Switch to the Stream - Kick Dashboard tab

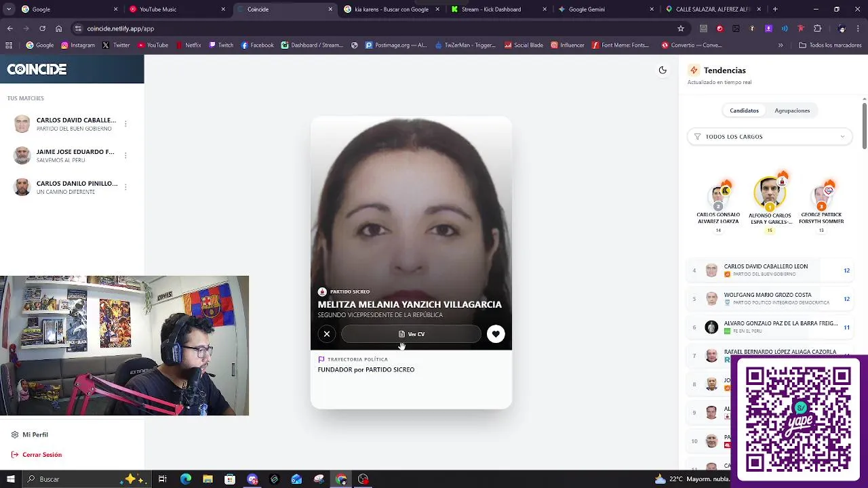pyautogui.click(x=498, y=9)
